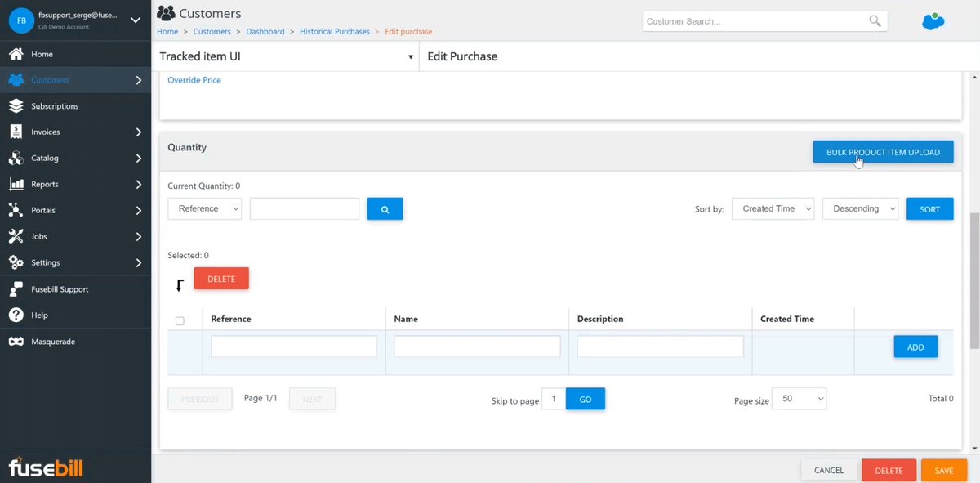Click the Reference column input in the row

294,346
